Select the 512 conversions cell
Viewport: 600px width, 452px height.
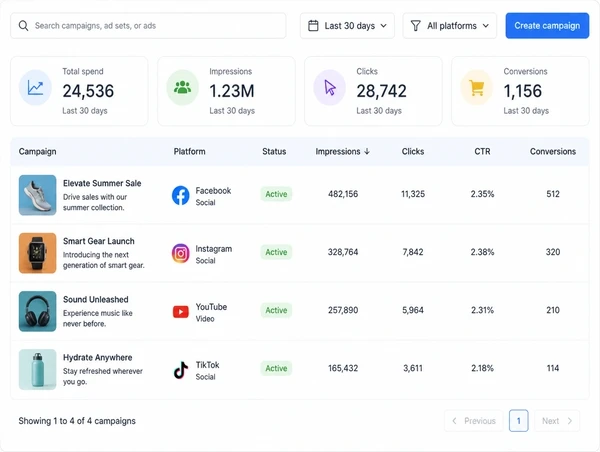(553, 194)
